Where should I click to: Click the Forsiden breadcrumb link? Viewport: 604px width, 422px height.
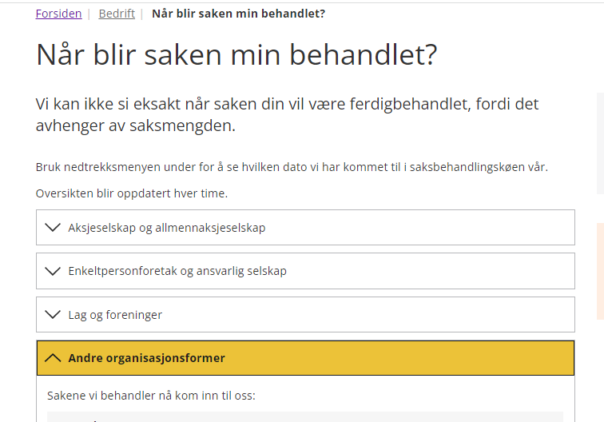pyautogui.click(x=58, y=14)
